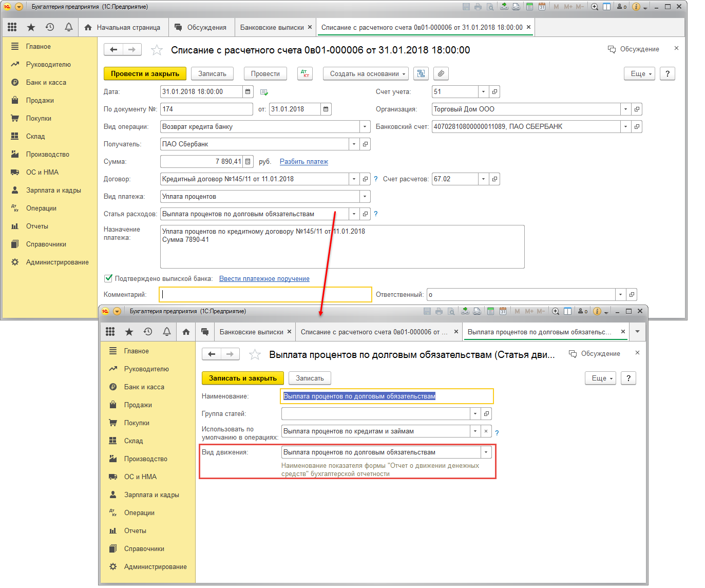Switch to 'Списание с расчетного счета' tab in bottom window
Screen dimensions: 705x588
(374, 332)
